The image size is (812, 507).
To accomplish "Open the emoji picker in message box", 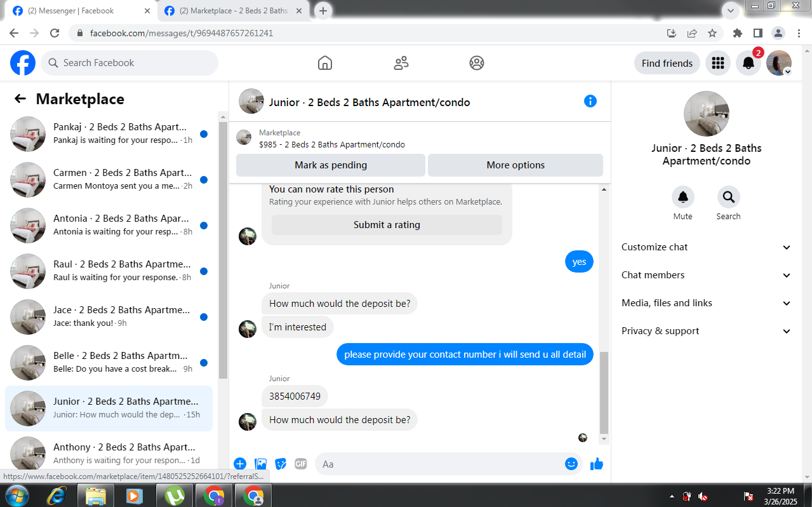I will 571,464.
